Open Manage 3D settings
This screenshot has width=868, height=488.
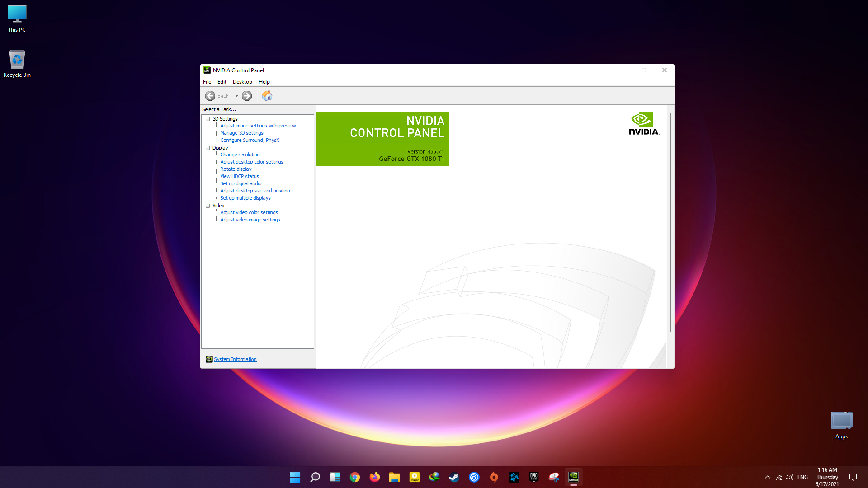pos(242,133)
